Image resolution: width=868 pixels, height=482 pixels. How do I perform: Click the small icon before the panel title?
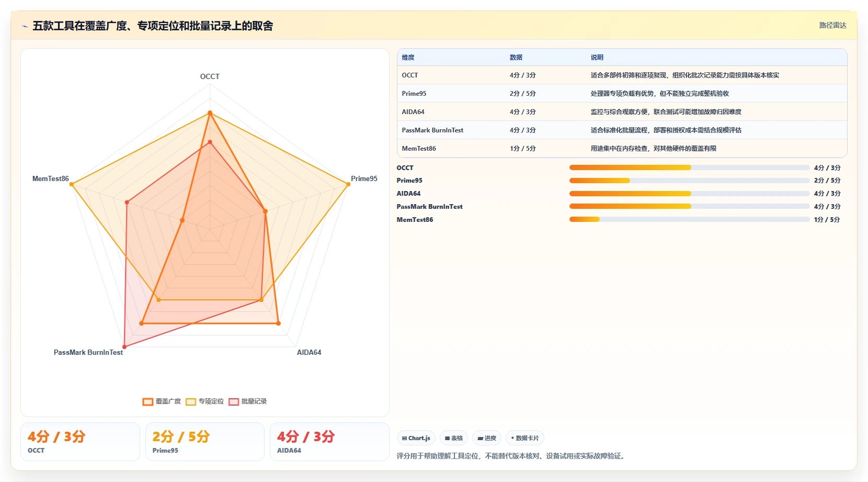(x=25, y=26)
